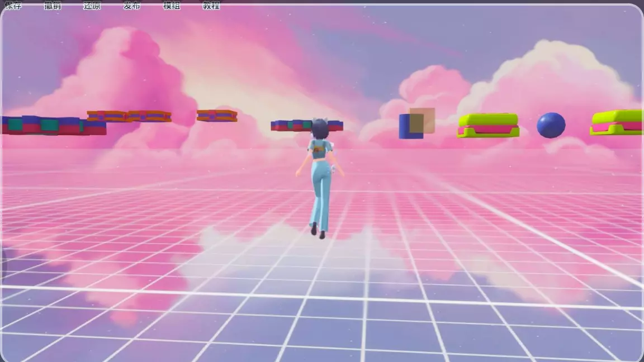644x362 pixels.
Task: Select the rightmost orange platform
Action: pyautogui.click(x=217, y=116)
